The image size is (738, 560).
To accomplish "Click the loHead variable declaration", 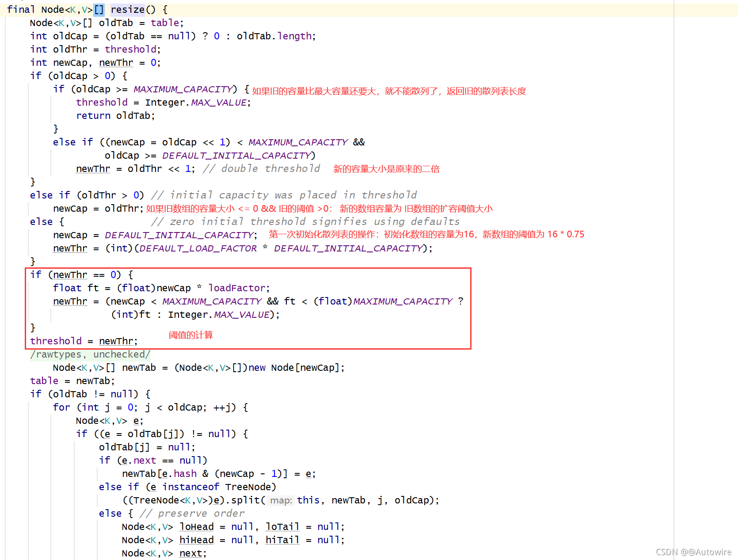I will (197, 527).
